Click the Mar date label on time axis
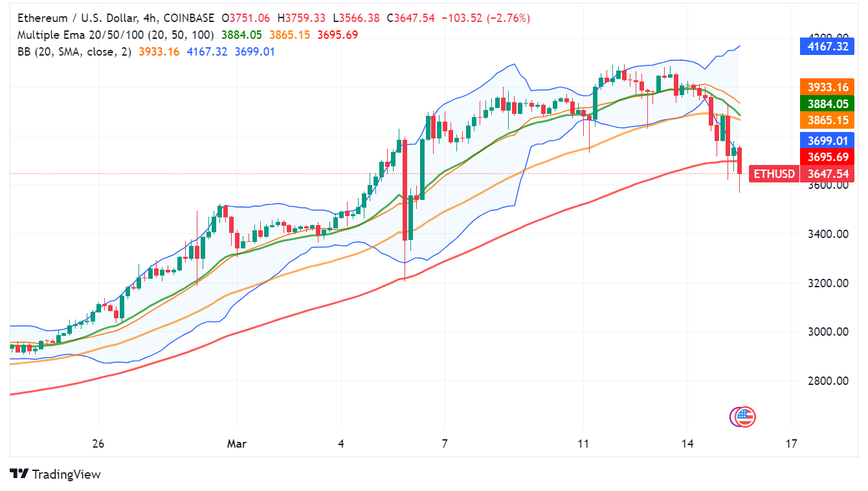 [236, 444]
